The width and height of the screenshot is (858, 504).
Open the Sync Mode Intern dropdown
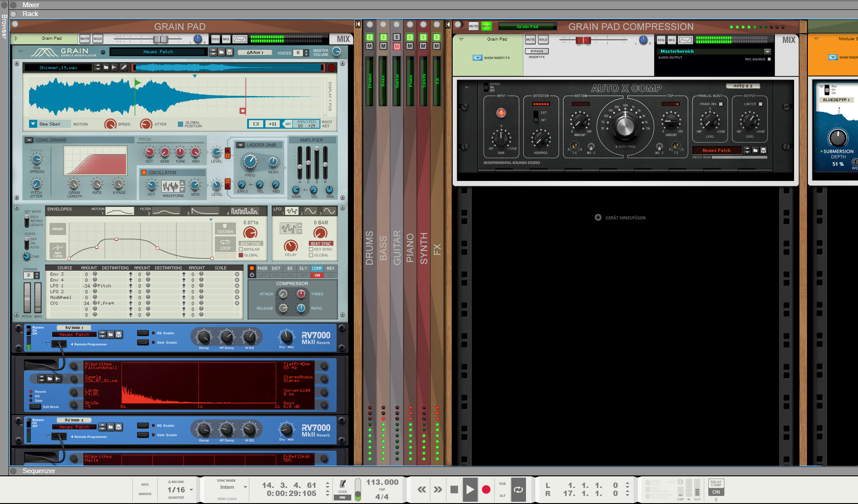point(245,487)
